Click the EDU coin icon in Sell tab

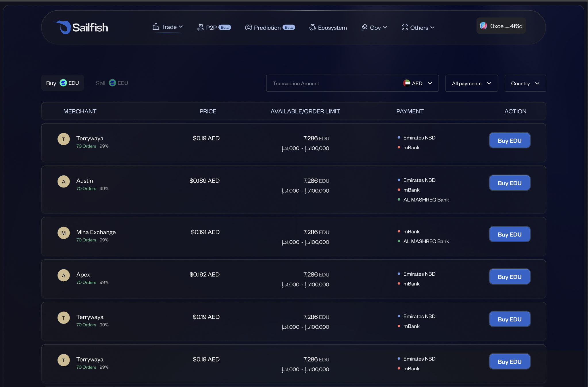coord(112,83)
